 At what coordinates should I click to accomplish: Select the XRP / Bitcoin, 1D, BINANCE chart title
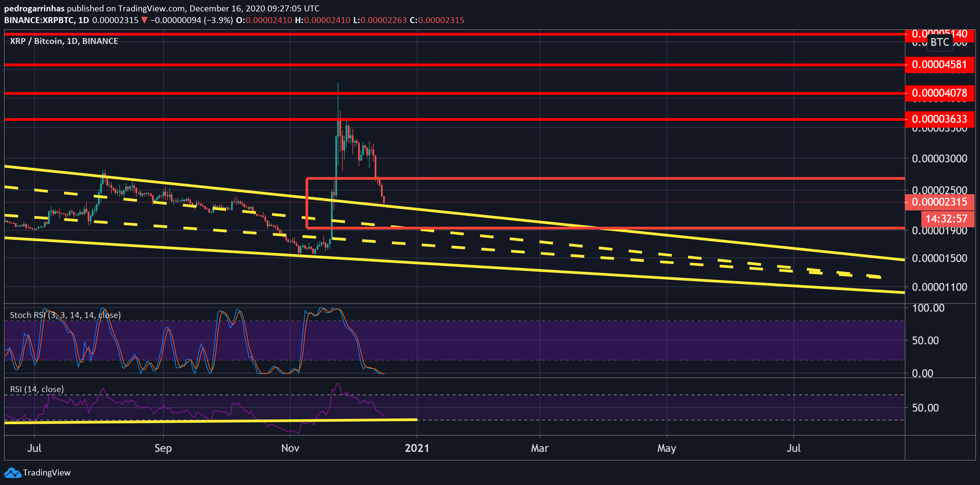click(x=64, y=41)
